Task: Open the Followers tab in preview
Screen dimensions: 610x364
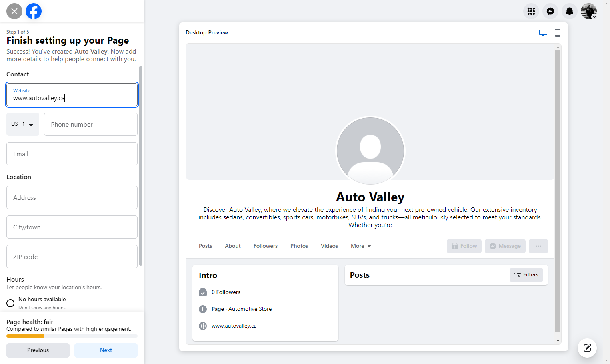Action: tap(266, 246)
